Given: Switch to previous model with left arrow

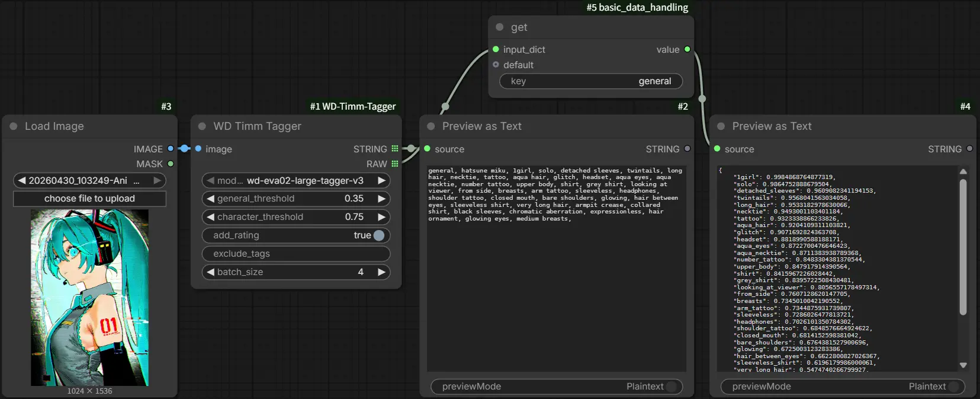Looking at the screenshot, I should [210, 180].
